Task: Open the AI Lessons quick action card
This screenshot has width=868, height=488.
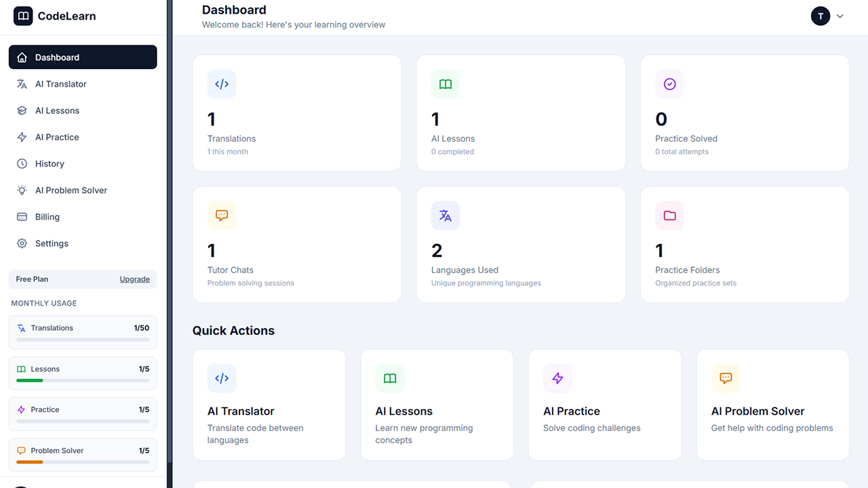Action: coord(437,405)
